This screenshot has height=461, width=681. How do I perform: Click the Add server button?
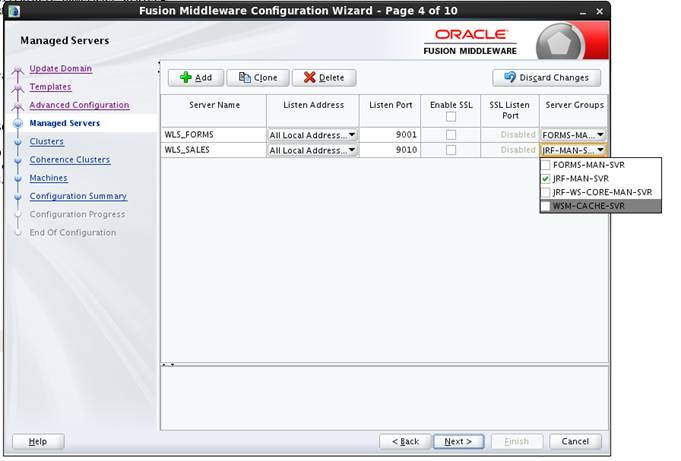(x=196, y=78)
